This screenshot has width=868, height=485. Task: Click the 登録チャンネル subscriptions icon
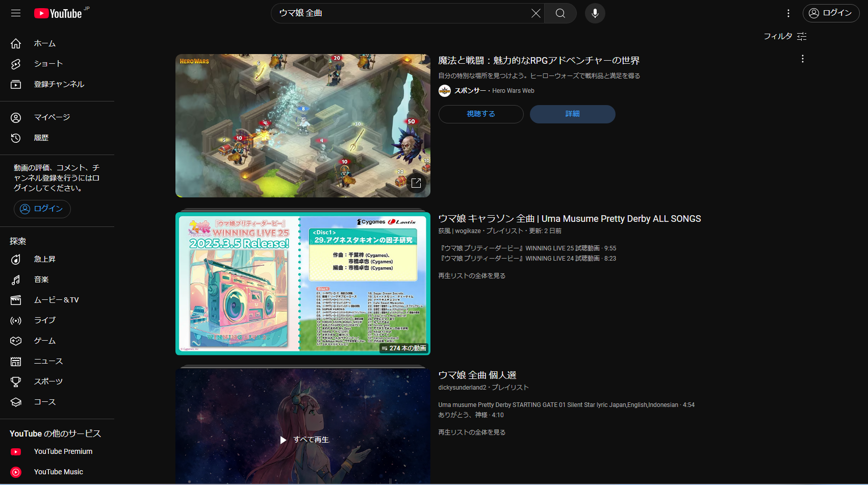coord(16,84)
